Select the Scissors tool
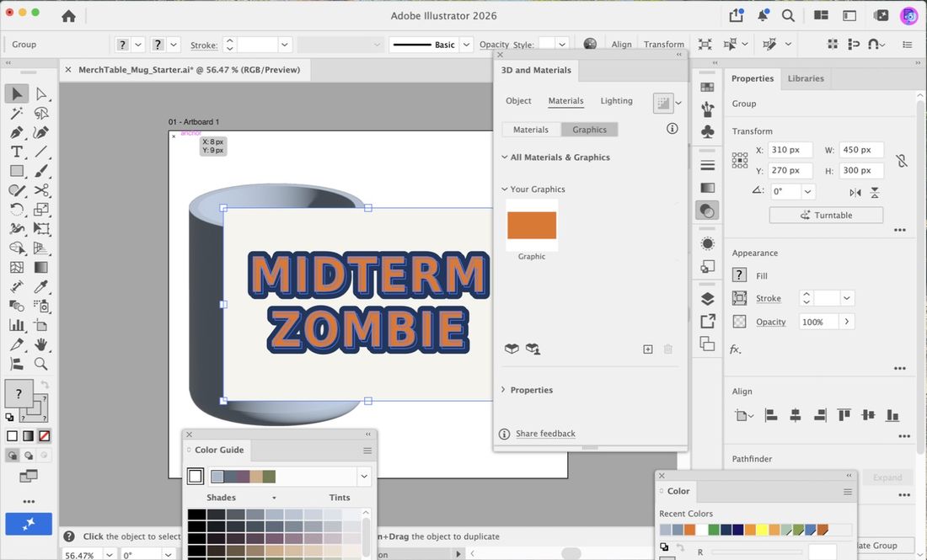This screenshot has height=560, width=927. pyautogui.click(x=40, y=190)
